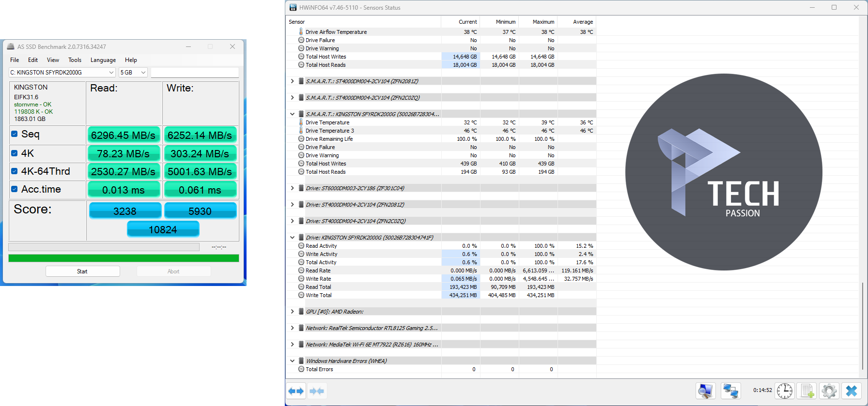Viewport: 868px width, 406px height.
Task: Click the Maximum column header
Action: point(543,22)
